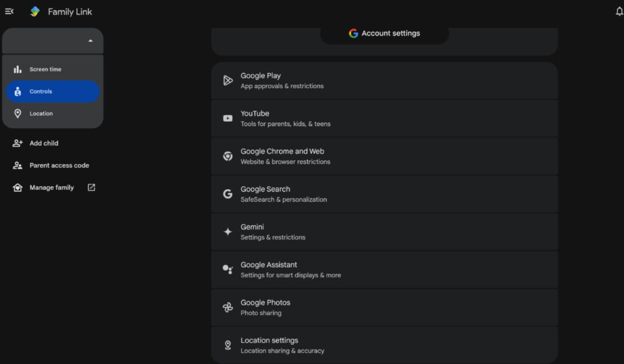Select the YouTube icon
The width and height of the screenshot is (624, 364).
point(227,117)
